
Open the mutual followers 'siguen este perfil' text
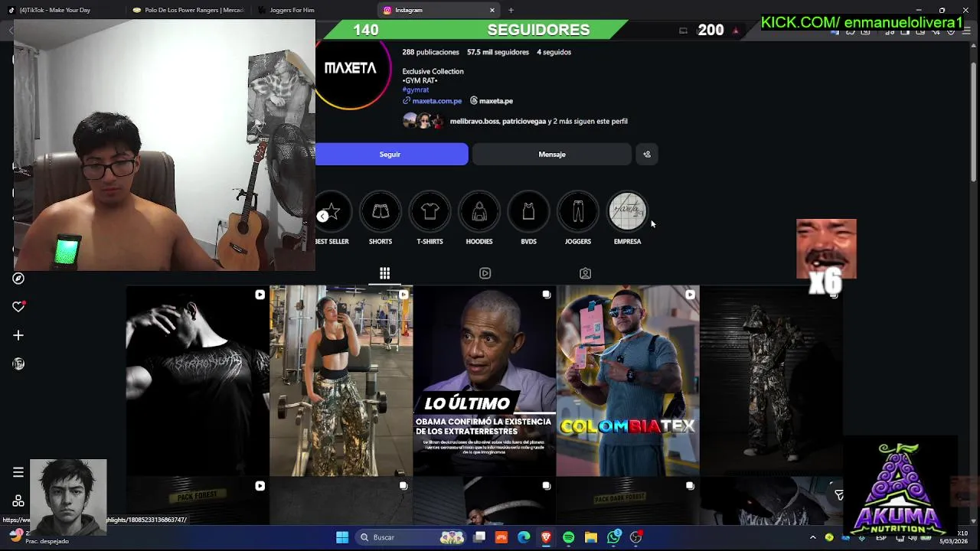pos(539,121)
